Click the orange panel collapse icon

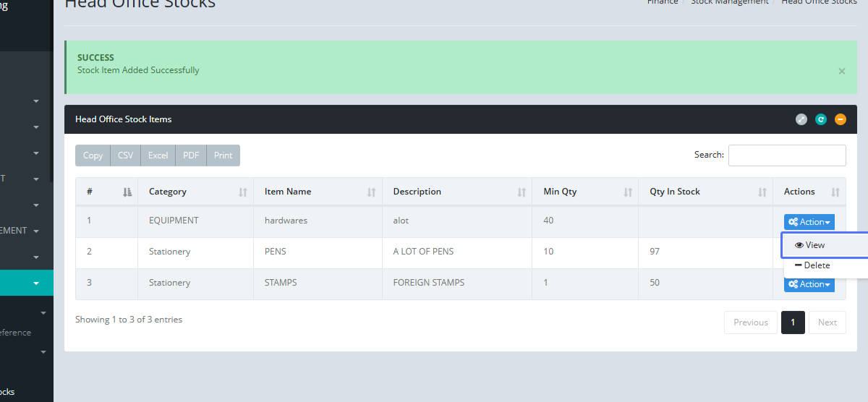tap(840, 119)
